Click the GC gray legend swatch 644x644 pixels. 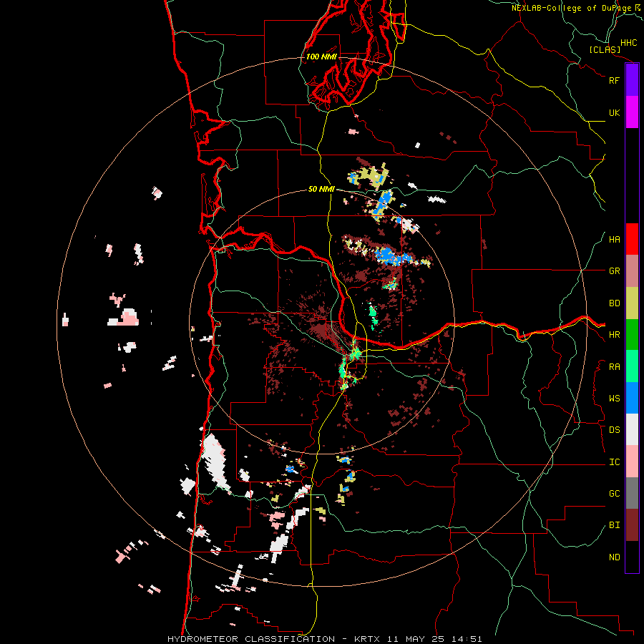coord(632,493)
